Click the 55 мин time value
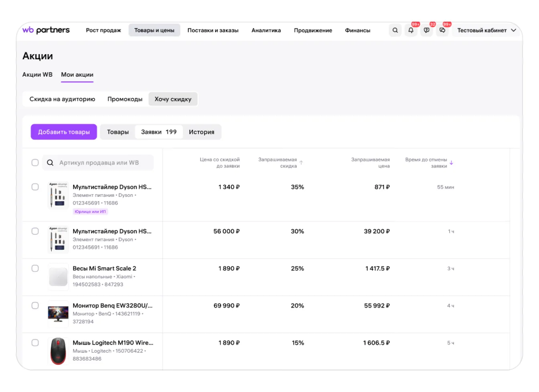The image size is (539, 392). 446,187
